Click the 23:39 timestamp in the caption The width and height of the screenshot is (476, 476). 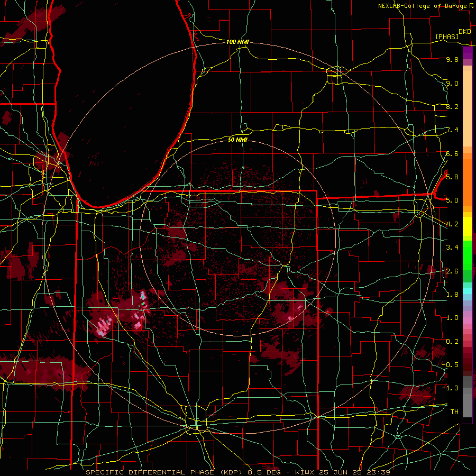click(380, 472)
